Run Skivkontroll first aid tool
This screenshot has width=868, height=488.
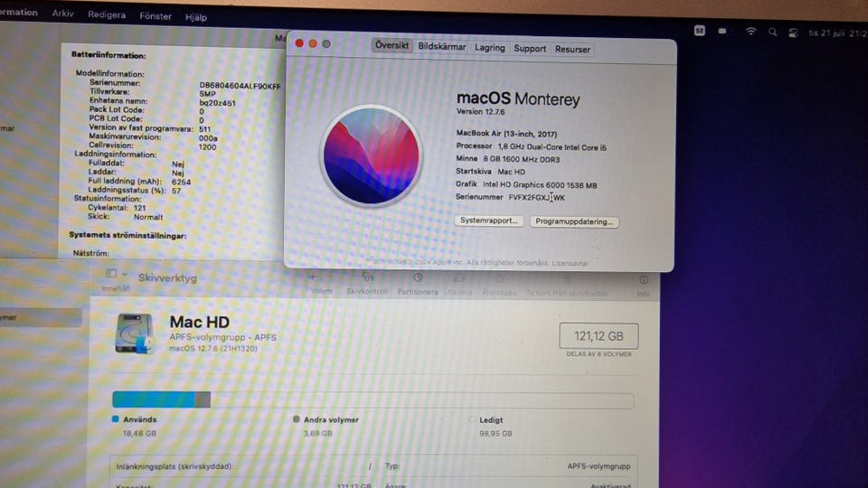pos(368,277)
